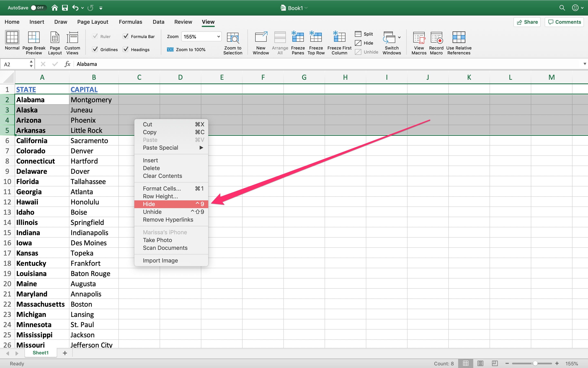Open the search magnifier in the title bar
The height and width of the screenshot is (368, 588).
point(562,8)
